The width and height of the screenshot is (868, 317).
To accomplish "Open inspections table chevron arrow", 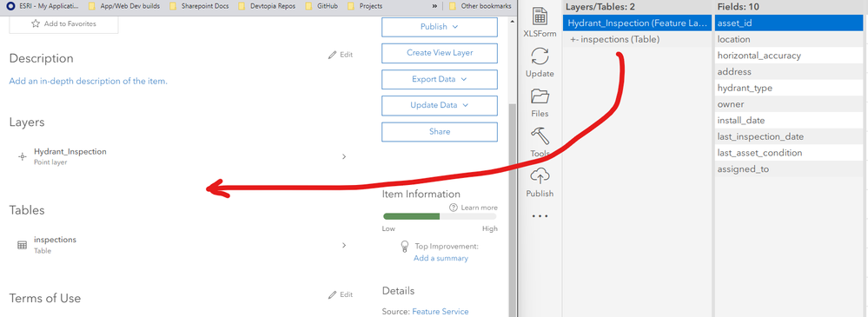I will coord(344,245).
